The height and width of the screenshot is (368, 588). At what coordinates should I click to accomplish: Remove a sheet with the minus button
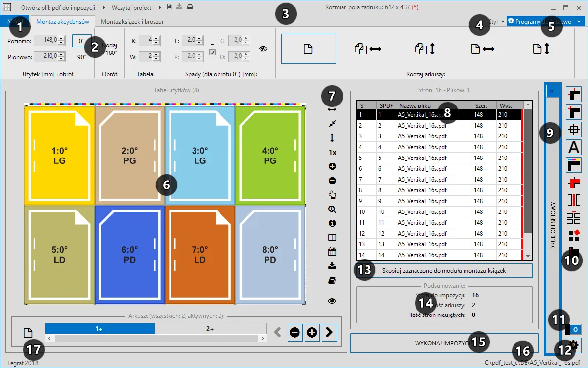(295, 332)
